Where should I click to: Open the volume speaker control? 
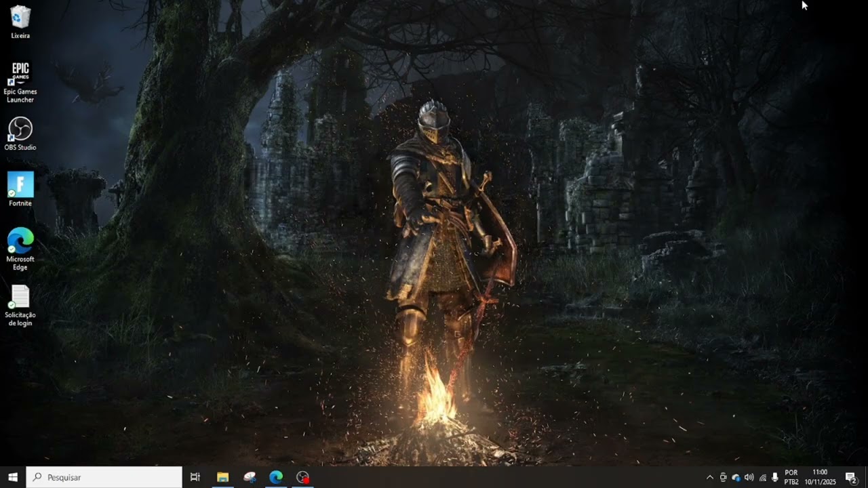[749, 477]
